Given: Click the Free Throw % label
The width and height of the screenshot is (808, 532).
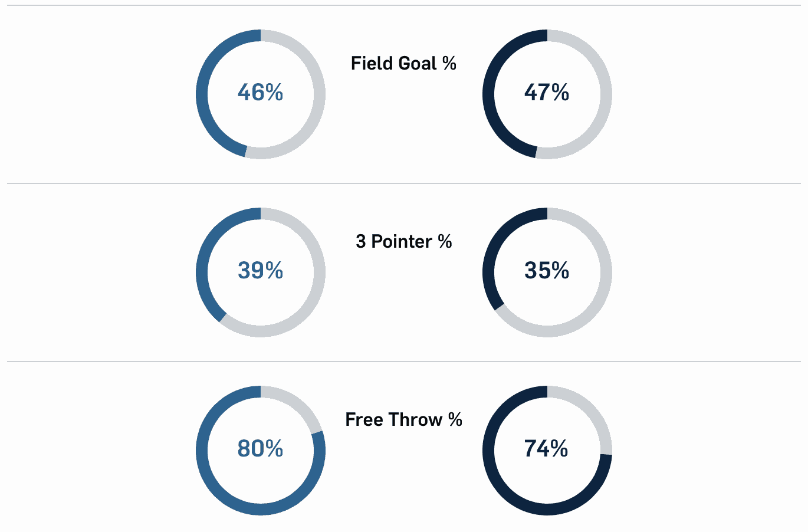Looking at the screenshot, I should pos(403,419).
